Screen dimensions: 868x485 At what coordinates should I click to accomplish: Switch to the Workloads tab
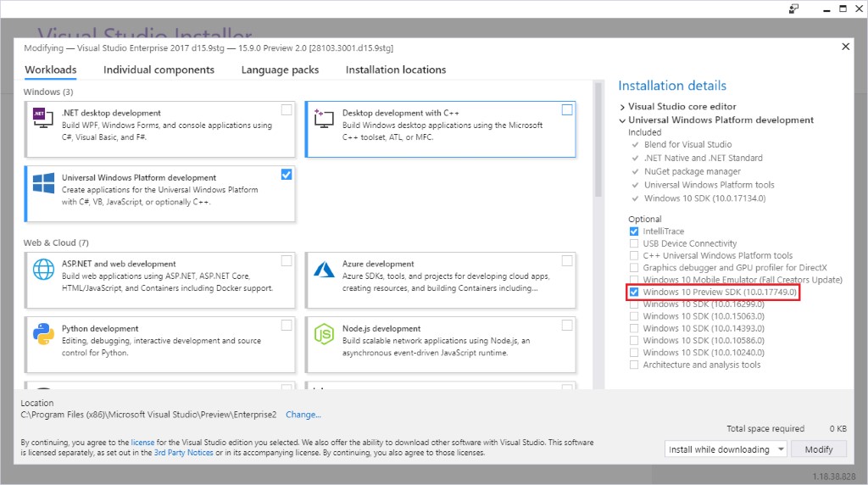tap(51, 70)
